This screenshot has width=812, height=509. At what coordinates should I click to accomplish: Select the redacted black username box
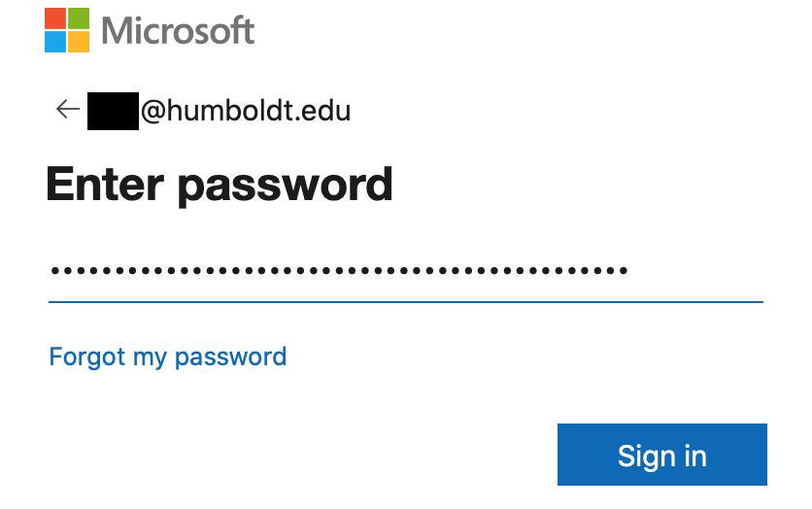point(113,111)
